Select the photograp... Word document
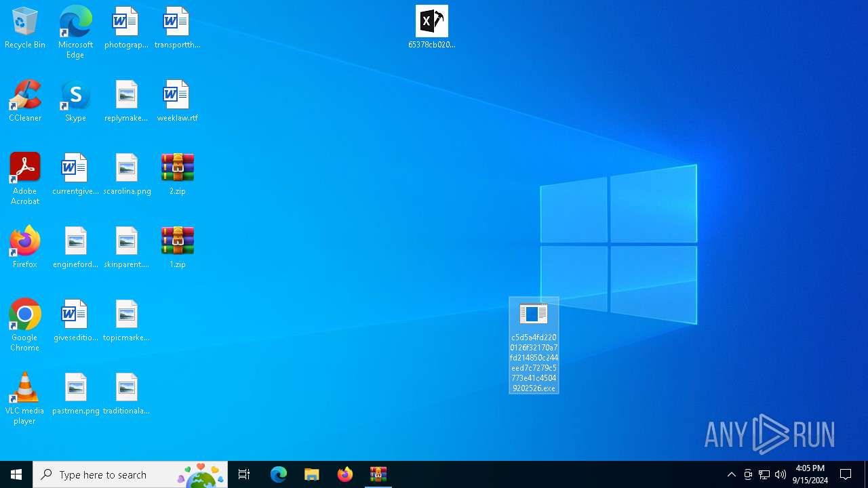Viewport: 868px width, 488px height. 126,28
